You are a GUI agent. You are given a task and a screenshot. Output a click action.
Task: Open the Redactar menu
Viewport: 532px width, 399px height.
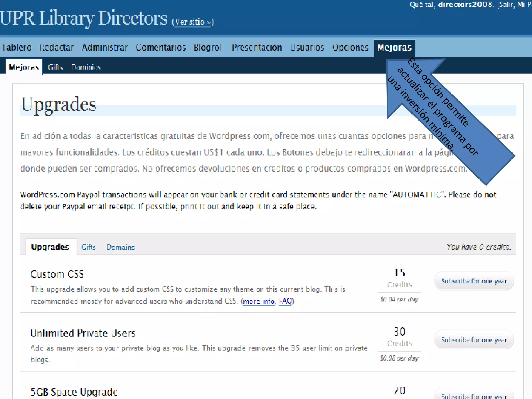[57, 48]
